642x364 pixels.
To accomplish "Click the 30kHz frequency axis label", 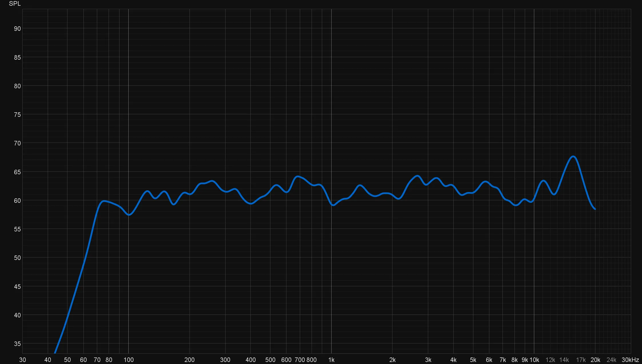I will 630,360.
